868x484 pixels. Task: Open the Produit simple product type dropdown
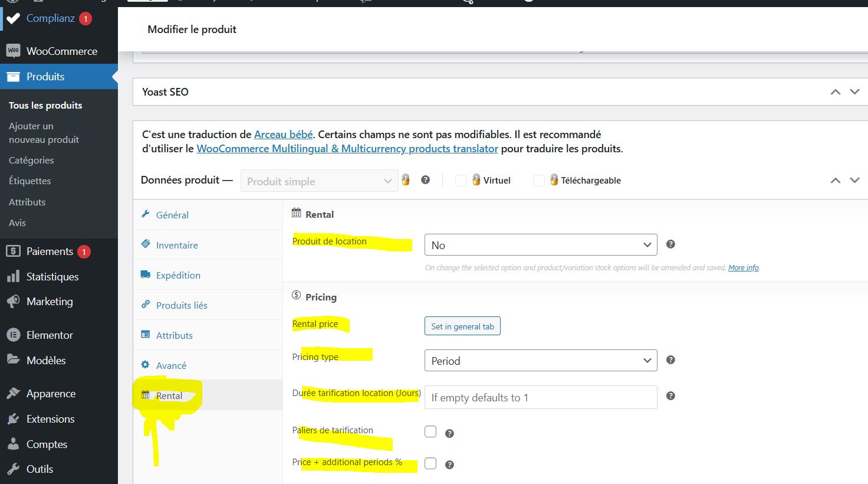[x=320, y=181]
